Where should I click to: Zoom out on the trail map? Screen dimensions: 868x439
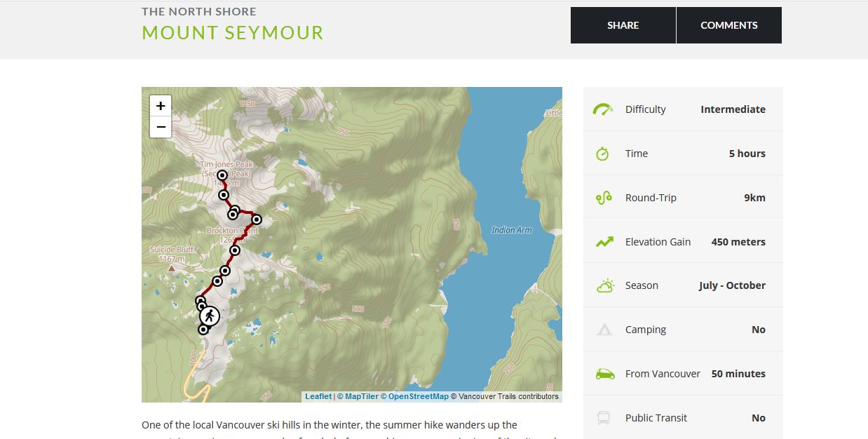[161, 127]
